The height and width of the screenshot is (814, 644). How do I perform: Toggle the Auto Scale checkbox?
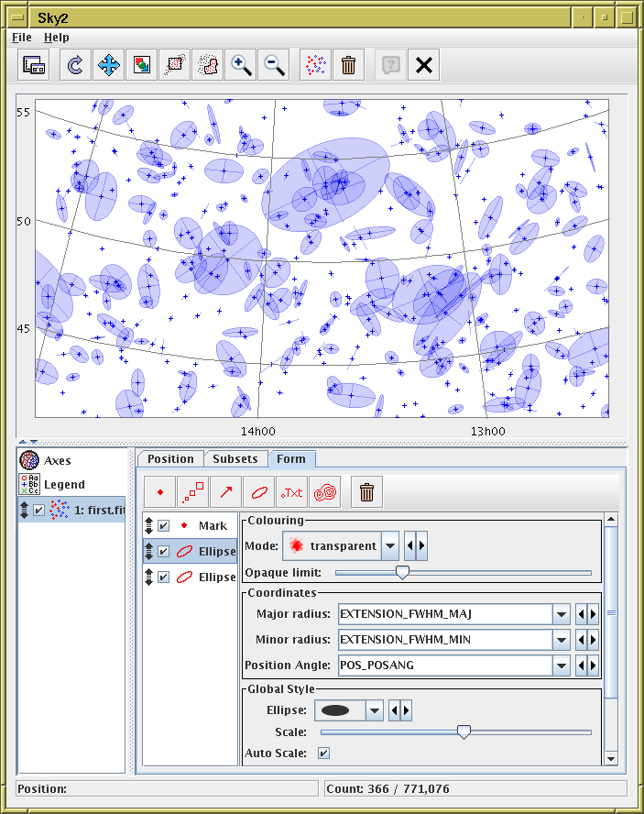(x=322, y=753)
